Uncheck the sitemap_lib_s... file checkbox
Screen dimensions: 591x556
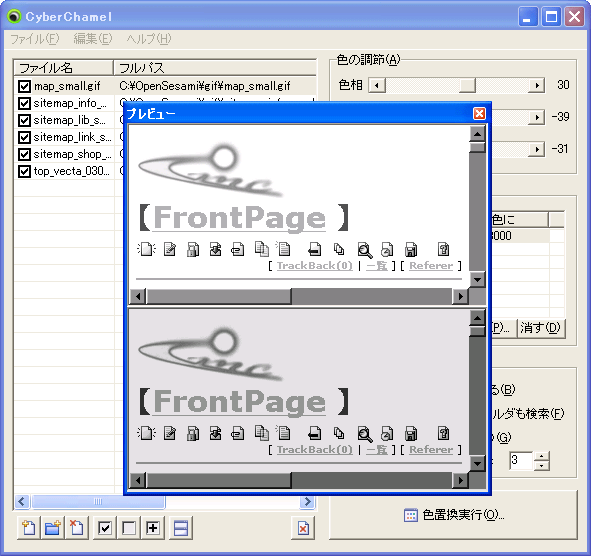click(24, 120)
